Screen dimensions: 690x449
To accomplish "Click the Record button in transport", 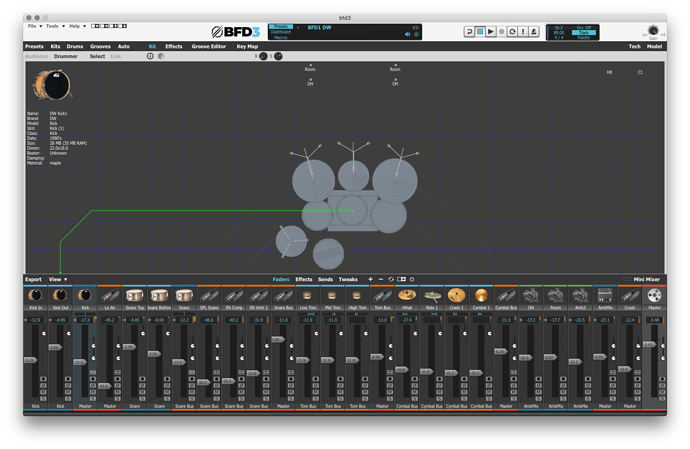I will pos(501,32).
